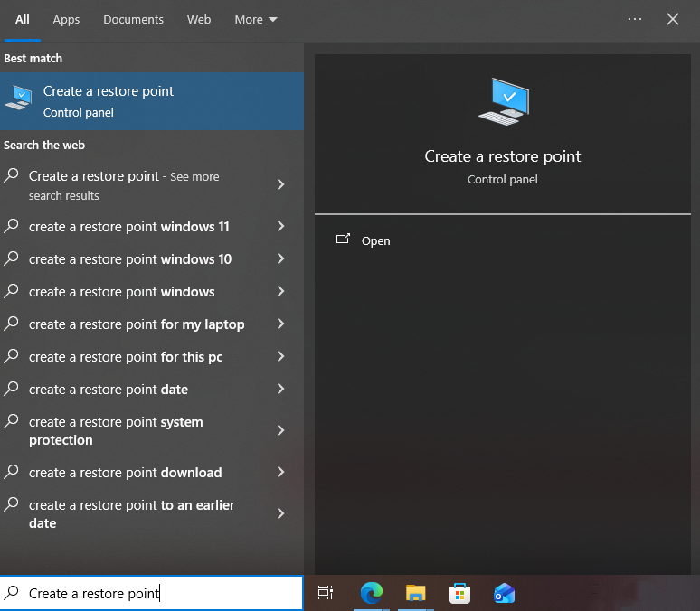Image resolution: width=700 pixels, height=611 pixels.
Task: Search web for 'restore point to an earlier date'
Action: tap(132, 513)
